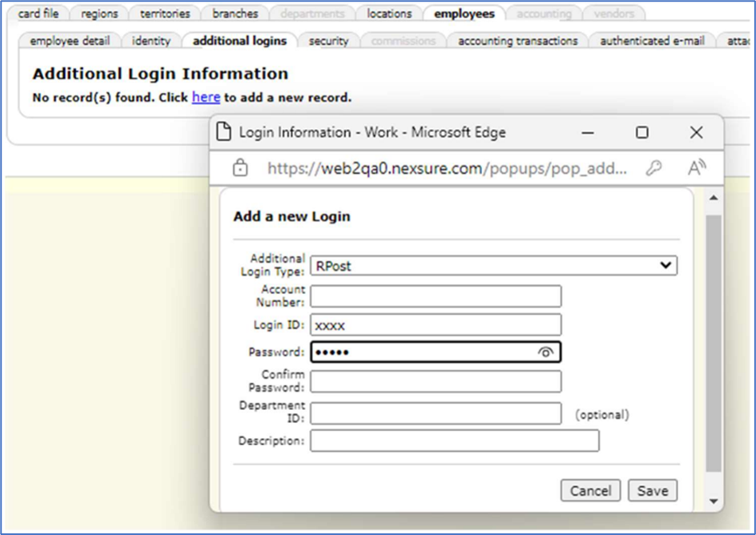Image resolution: width=756 pixels, height=535 pixels.
Task: Click the Save button
Action: (x=653, y=490)
